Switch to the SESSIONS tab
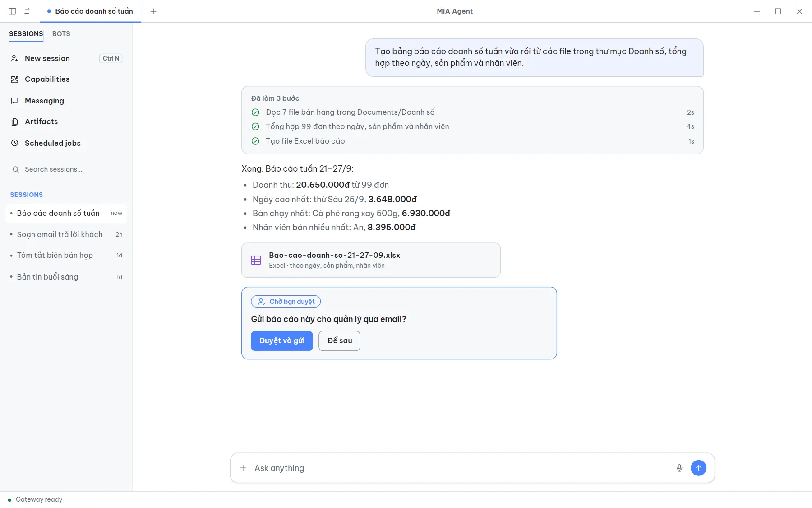The width and height of the screenshot is (812, 508). [x=26, y=34]
